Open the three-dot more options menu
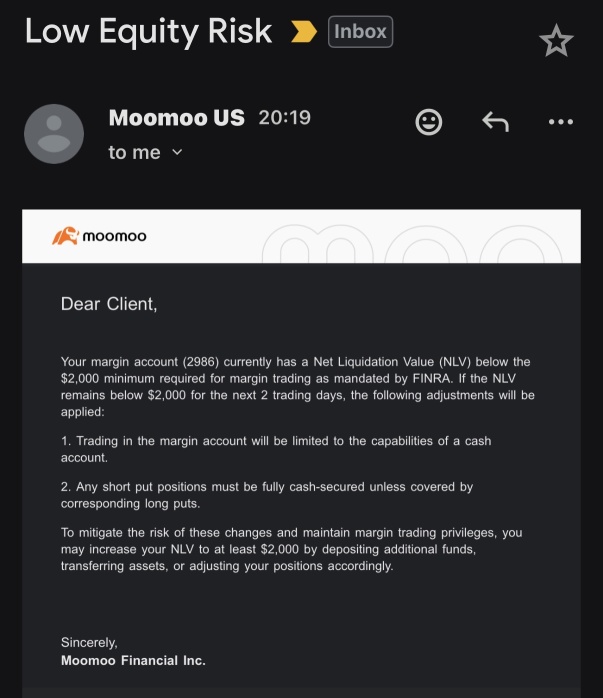 coord(561,122)
